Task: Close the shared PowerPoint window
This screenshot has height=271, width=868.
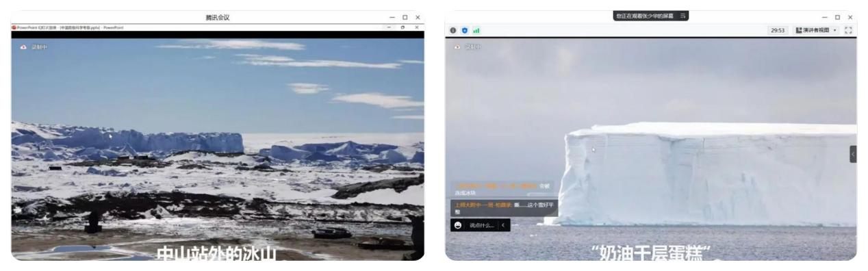Action: tap(417, 27)
